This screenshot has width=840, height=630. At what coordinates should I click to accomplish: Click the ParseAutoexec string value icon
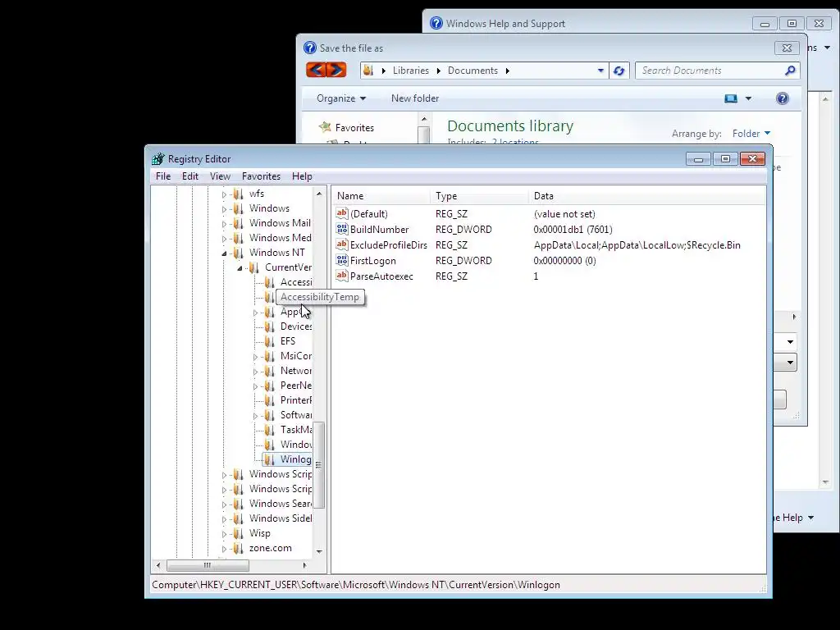pos(342,276)
